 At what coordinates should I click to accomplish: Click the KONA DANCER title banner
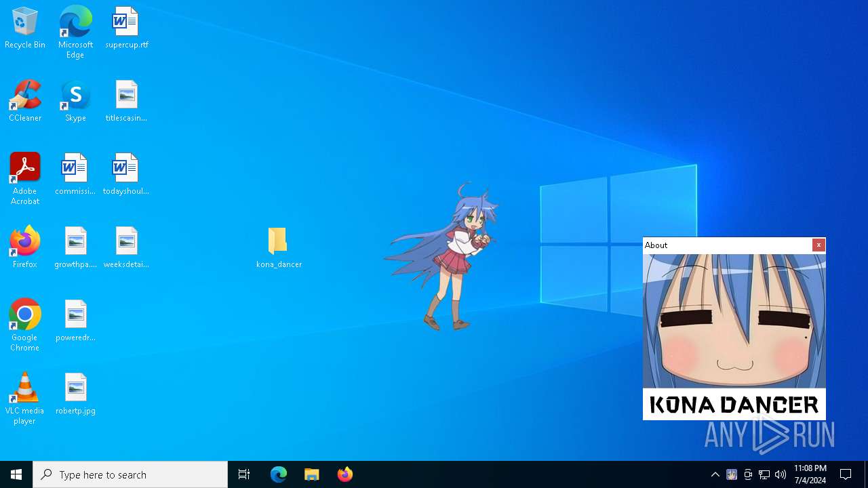734,405
